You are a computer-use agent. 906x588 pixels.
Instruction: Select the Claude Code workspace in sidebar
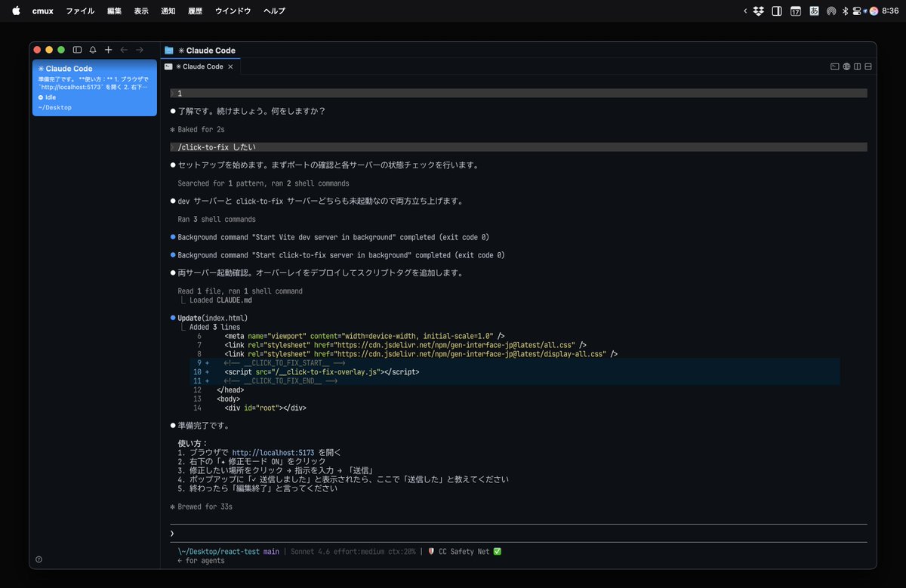pos(94,88)
